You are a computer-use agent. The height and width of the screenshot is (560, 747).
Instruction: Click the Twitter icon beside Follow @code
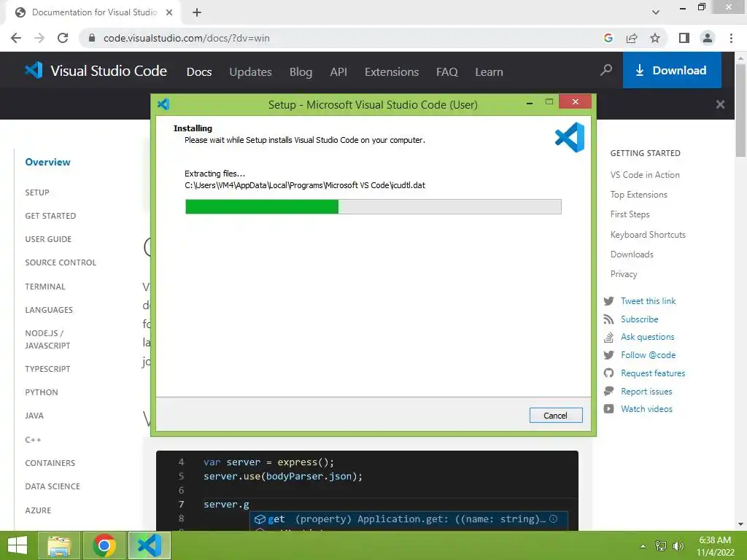click(609, 355)
